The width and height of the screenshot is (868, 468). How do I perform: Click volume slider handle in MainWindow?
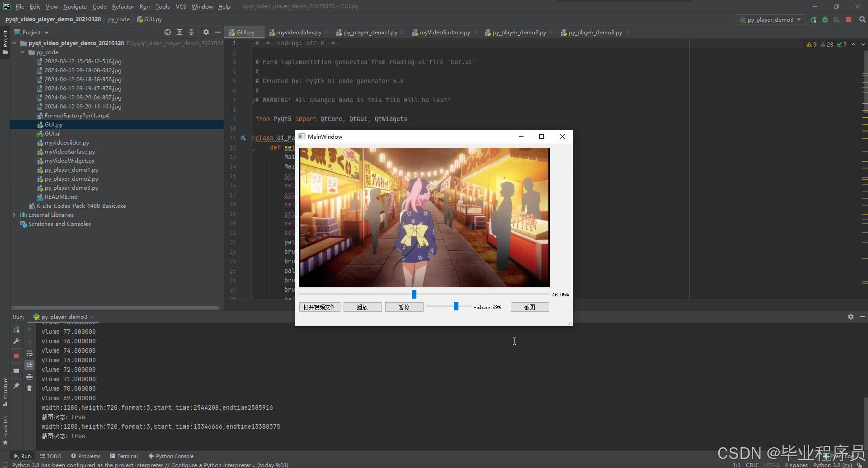[456, 306]
